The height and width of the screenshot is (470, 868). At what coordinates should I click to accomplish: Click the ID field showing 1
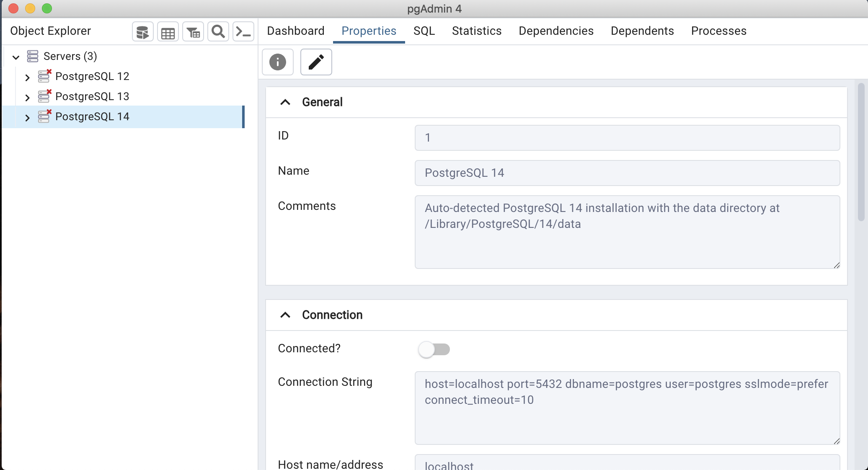tap(627, 138)
